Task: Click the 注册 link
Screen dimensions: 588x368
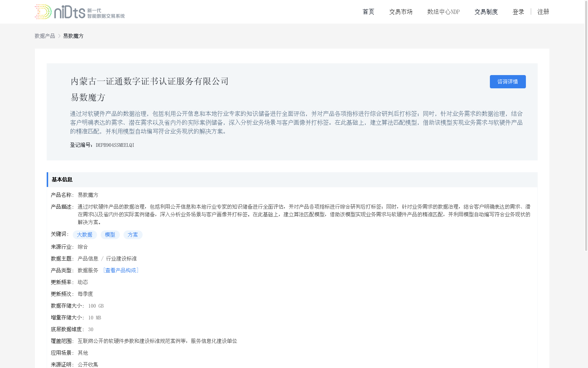Action: tap(543, 12)
